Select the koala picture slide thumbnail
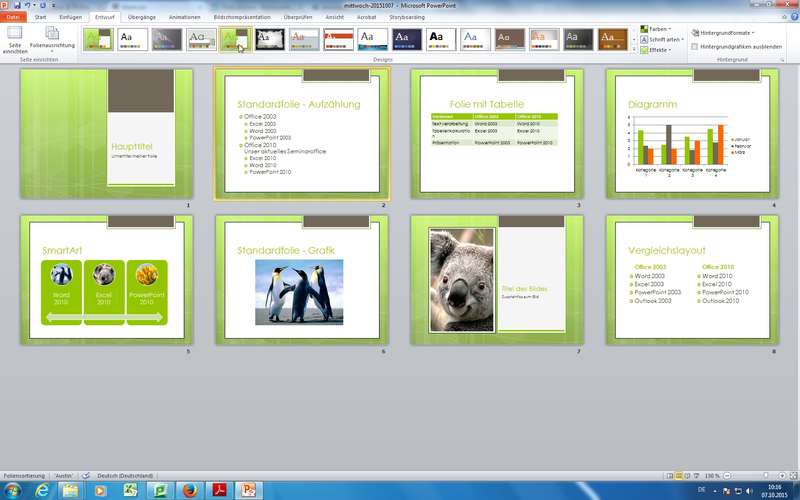The image size is (800, 500). point(497,279)
